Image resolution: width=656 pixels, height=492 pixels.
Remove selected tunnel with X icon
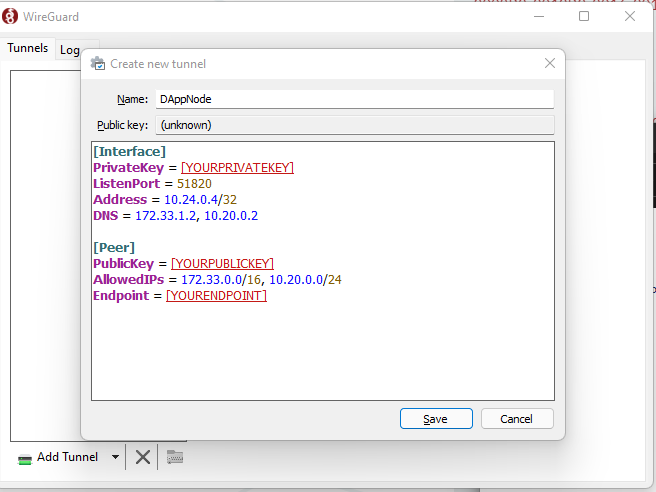pyautogui.click(x=143, y=457)
